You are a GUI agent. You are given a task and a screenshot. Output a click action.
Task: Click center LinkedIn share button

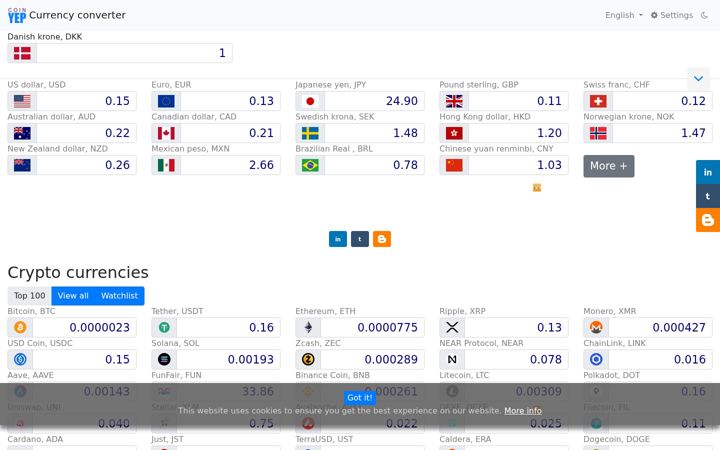pos(338,239)
